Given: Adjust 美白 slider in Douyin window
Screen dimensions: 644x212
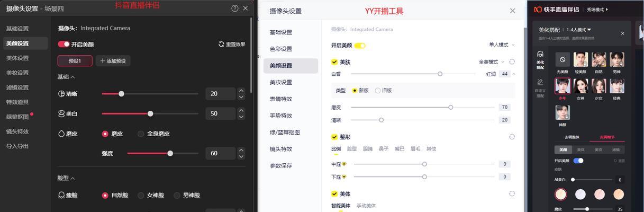Looking at the screenshot, I should 150,113.
